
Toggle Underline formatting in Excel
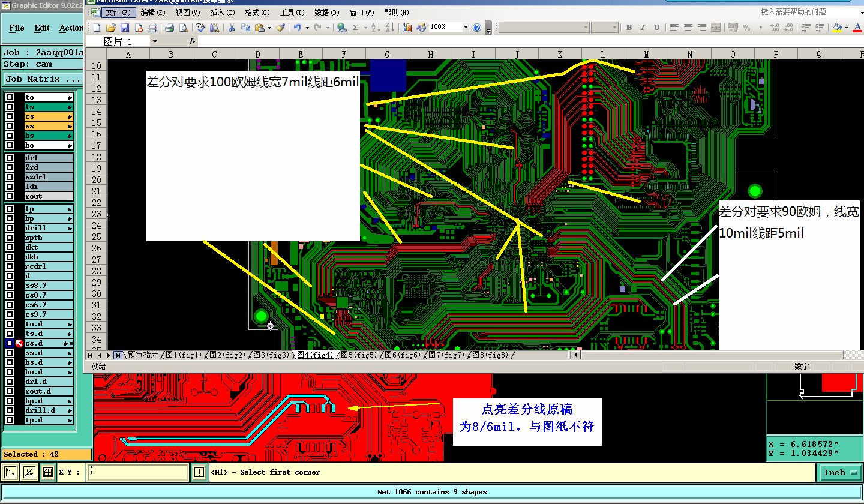(x=656, y=28)
